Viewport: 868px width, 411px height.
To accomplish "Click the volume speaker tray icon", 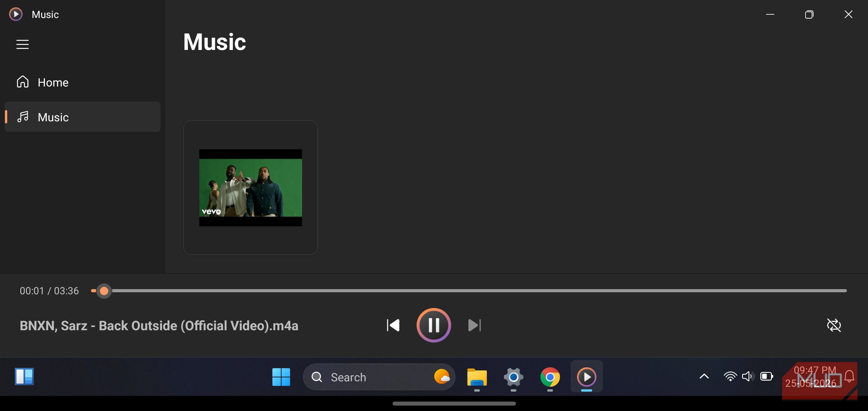I will (748, 376).
